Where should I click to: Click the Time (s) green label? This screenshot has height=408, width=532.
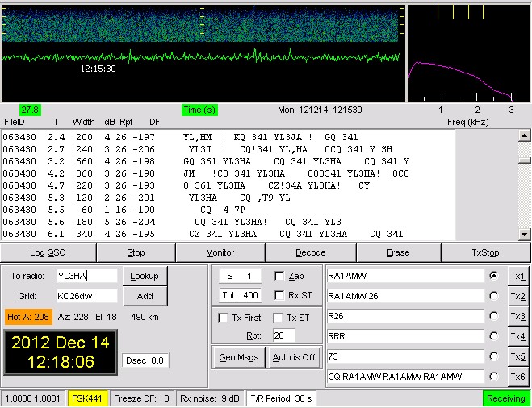199,110
